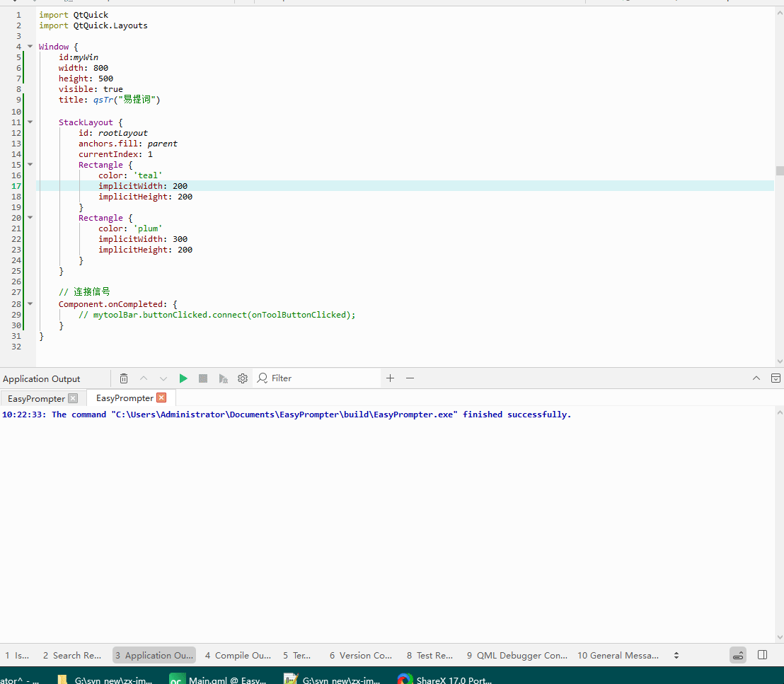Open output settings via gear icon
Screen dimensions: 784x684
(x=243, y=378)
